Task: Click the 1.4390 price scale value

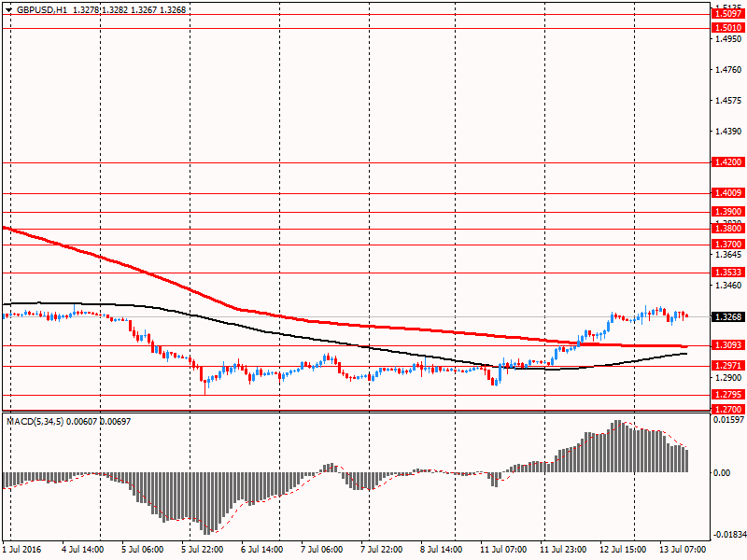Action: pyautogui.click(x=729, y=131)
